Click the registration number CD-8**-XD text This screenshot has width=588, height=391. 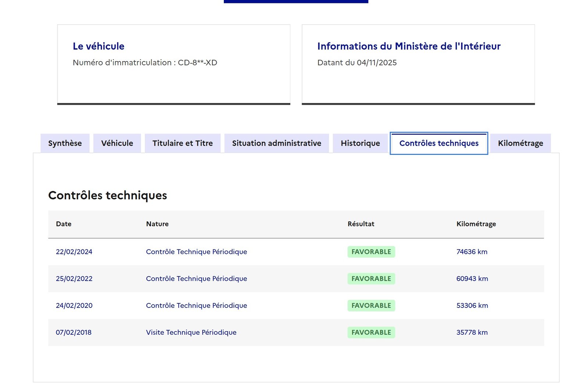pyautogui.click(x=197, y=63)
